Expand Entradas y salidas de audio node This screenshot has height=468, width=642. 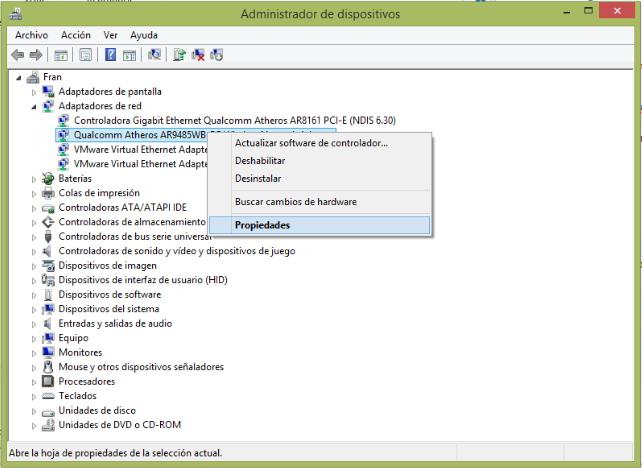[x=34, y=324]
